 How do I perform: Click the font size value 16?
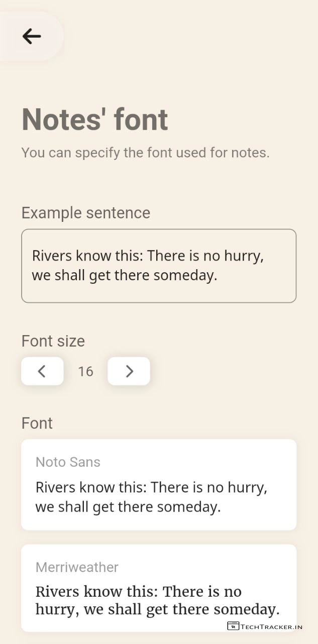click(x=85, y=372)
